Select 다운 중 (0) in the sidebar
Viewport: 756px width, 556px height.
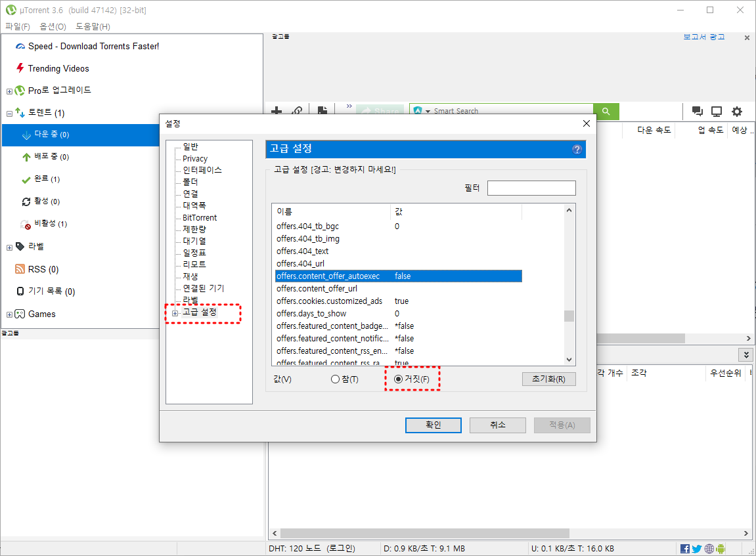tap(52, 135)
